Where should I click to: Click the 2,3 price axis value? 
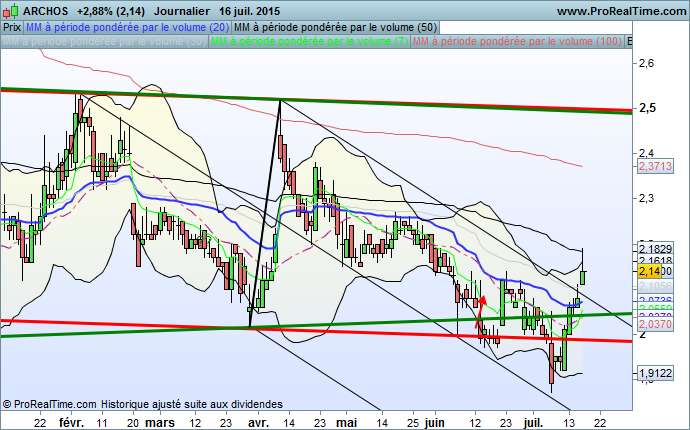tap(646, 198)
